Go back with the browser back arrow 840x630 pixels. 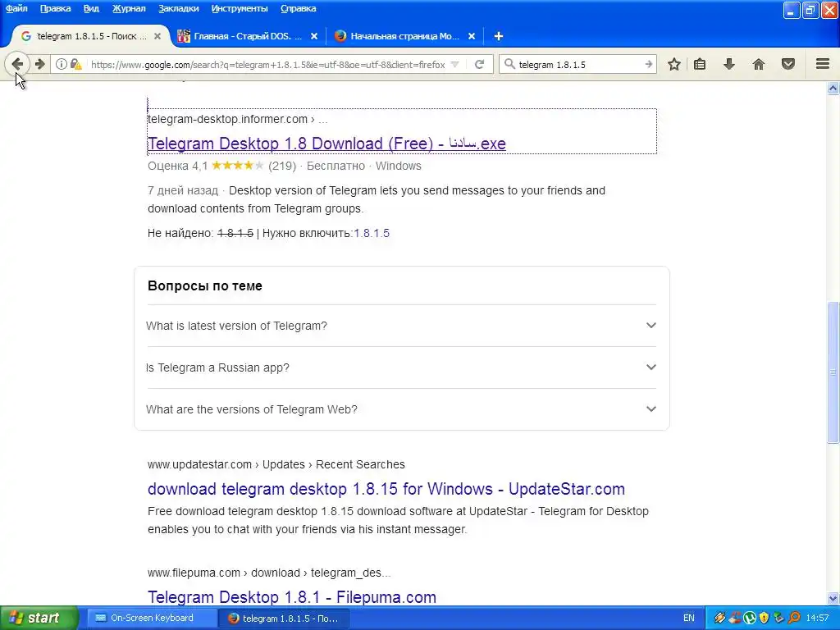[x=17, y=64]
